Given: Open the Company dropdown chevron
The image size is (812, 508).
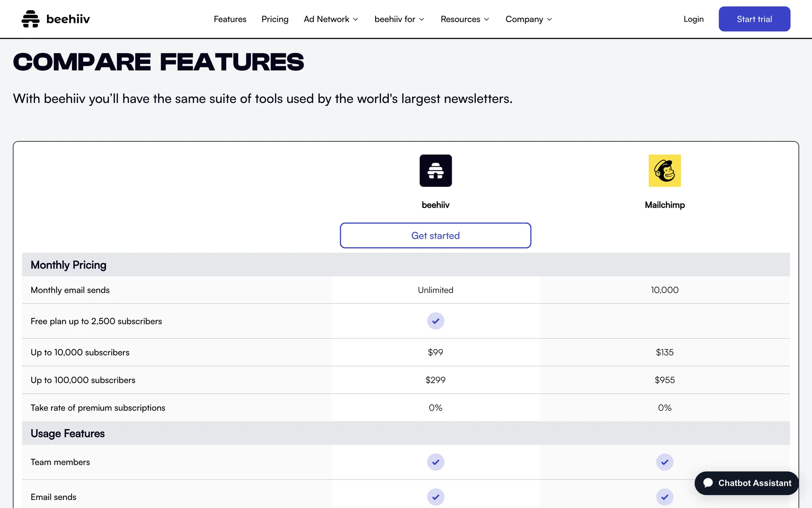Looking at the screenshot, I should pyautogui.click(x=549, y=19).
